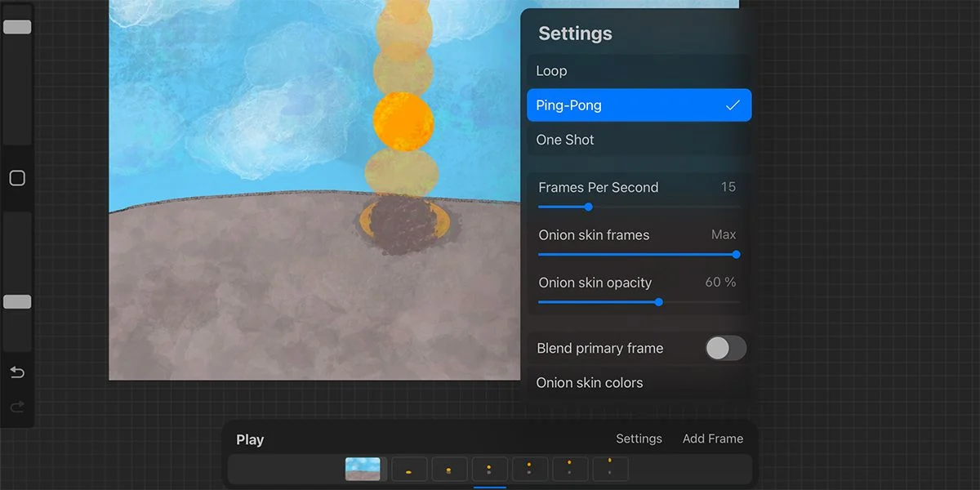The image size is (980, 490).
Task: Select the third frame in timeline
Action: coord(449,469)
